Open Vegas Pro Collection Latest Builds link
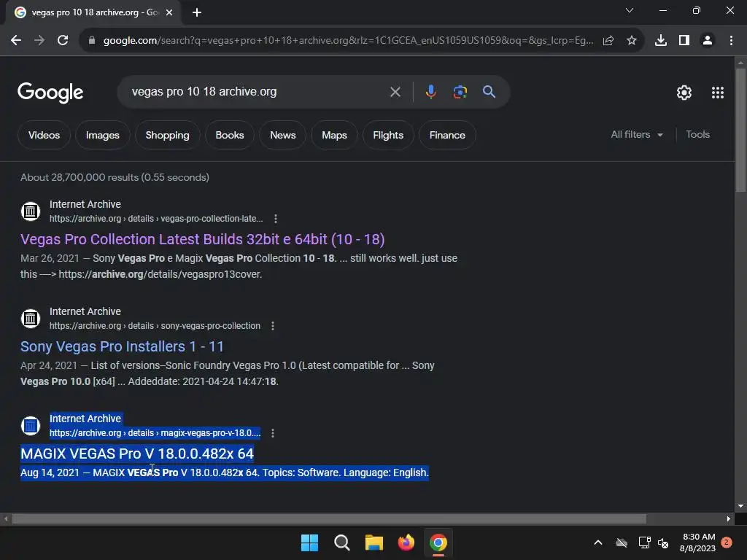 (203, 239)
